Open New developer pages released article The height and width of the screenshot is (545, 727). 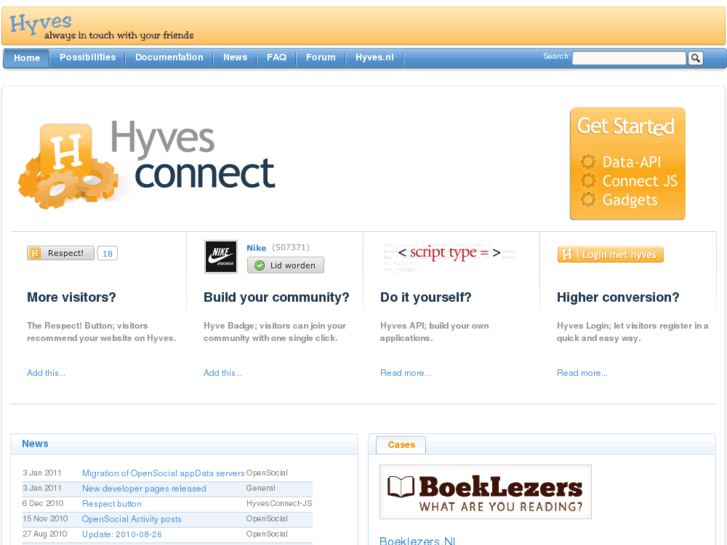tap(144, 488)
